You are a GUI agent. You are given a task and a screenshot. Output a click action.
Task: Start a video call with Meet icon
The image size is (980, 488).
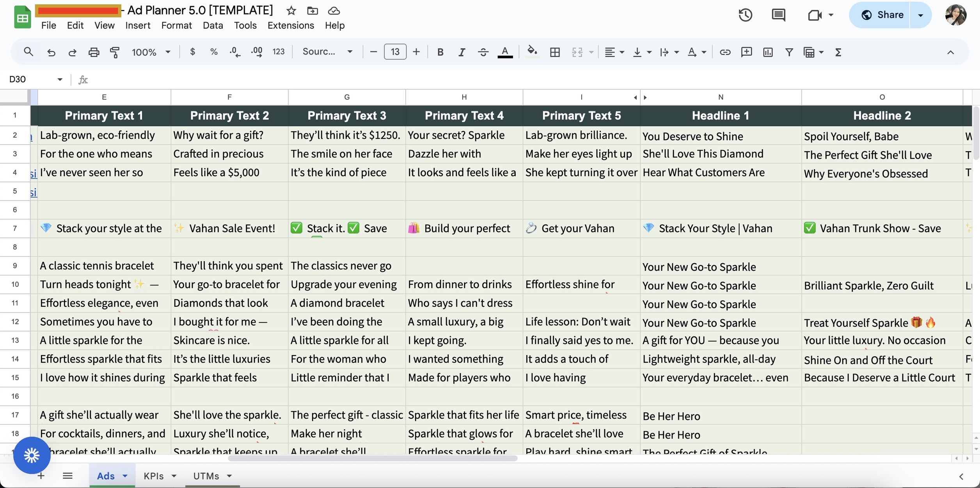click(815, 15)
